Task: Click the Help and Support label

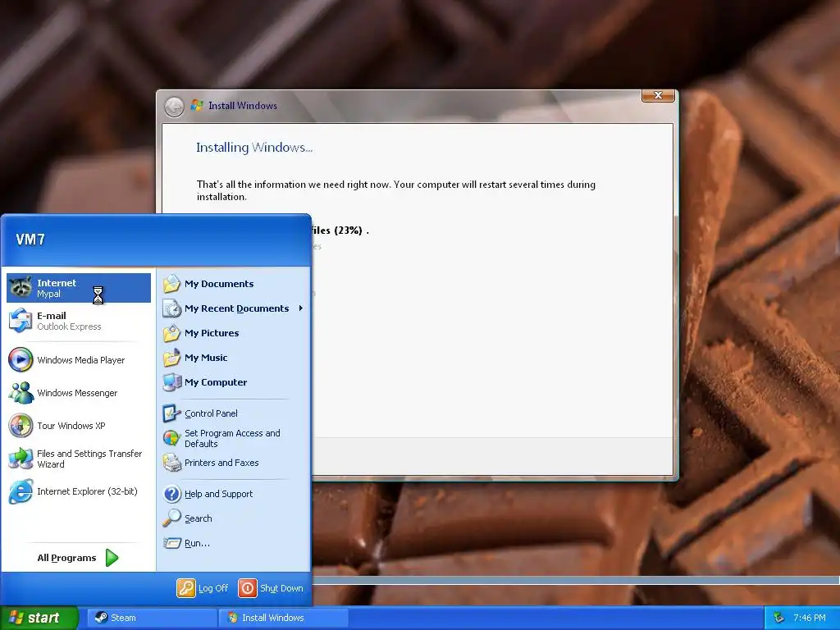Action: (x=218, y=493)
